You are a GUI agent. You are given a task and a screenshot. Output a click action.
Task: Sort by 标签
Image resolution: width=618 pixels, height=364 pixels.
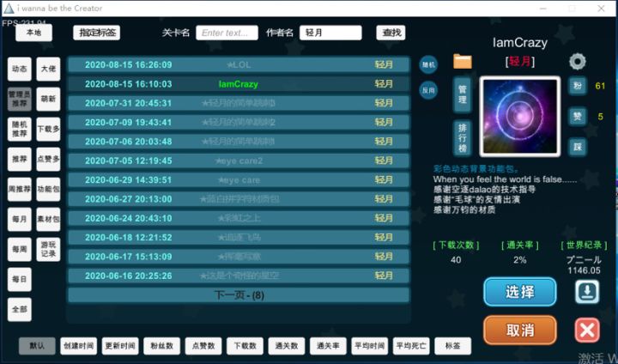pyautogui.click(x=453, y=346)
